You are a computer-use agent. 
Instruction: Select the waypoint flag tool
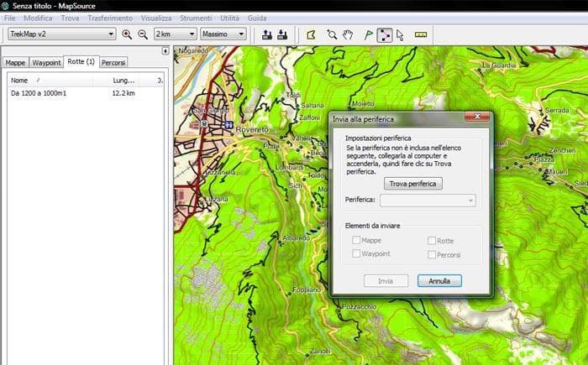(369, 35)
